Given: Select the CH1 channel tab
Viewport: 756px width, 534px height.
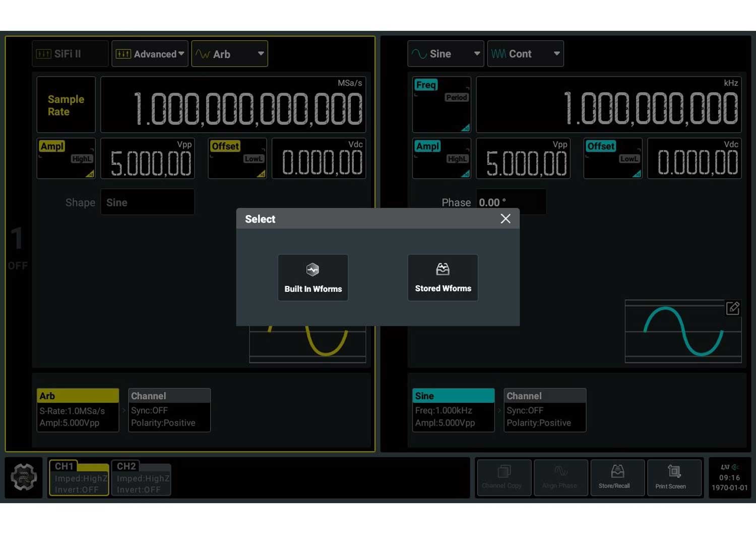Looking at the screenshot, I should 79,478.
